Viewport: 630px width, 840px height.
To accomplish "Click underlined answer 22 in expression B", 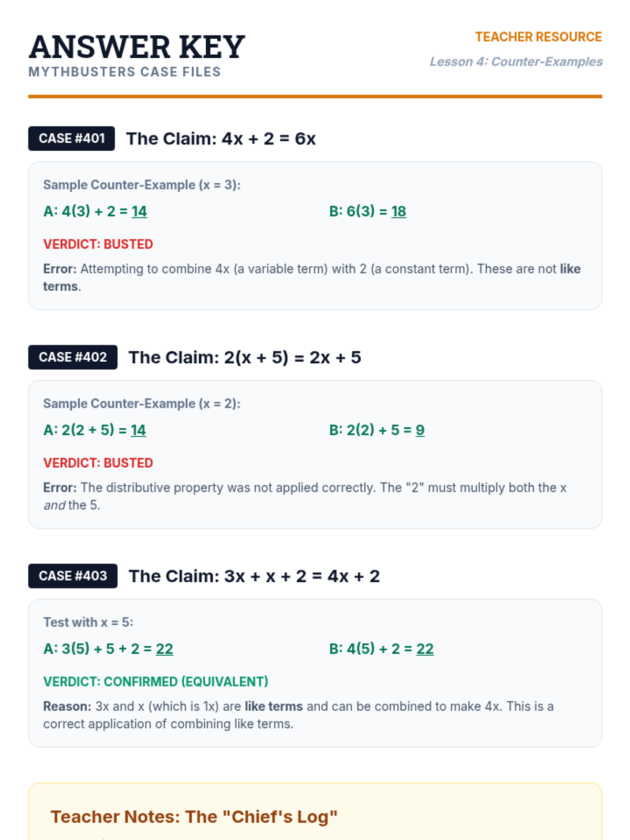I will pos(425,649).
